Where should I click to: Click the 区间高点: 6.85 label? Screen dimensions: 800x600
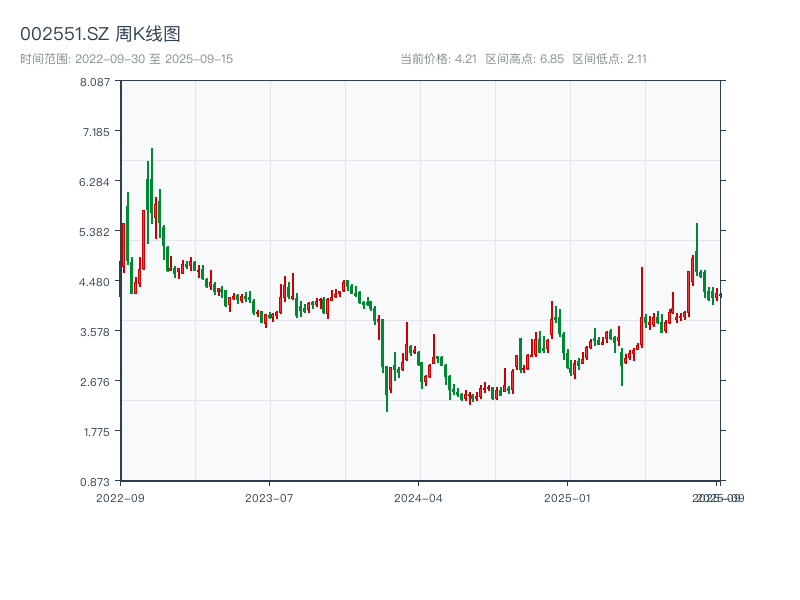click(524, 59)
